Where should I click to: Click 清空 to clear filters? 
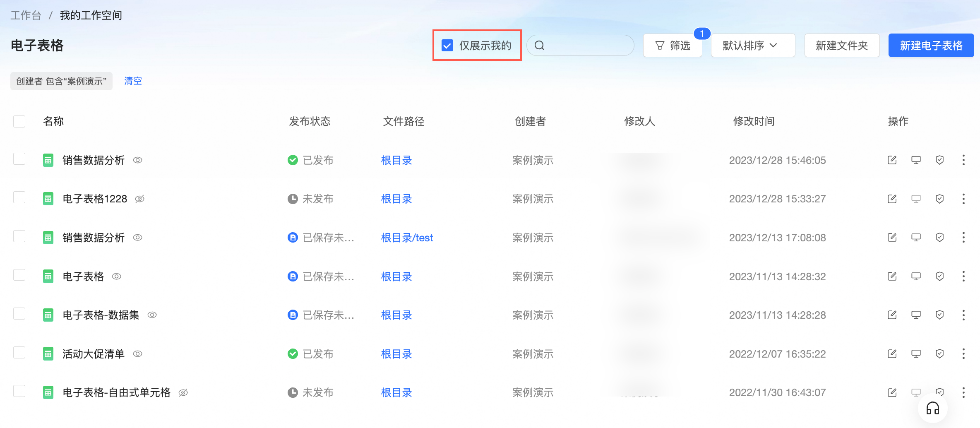133,81
